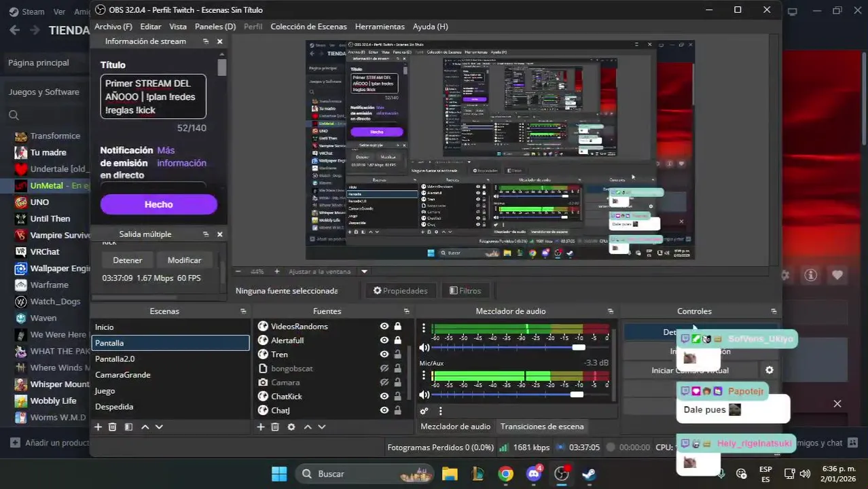Move scene down in Escenas list
Image resolution: width=868 pixels, height=489 pixels.
point(159,427)
